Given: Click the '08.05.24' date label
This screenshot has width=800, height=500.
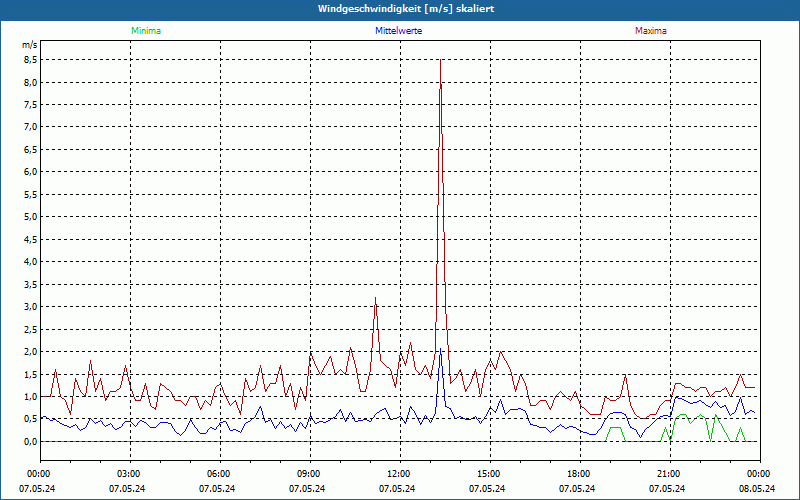Looking at the screenshot, I should pos(757,488).
